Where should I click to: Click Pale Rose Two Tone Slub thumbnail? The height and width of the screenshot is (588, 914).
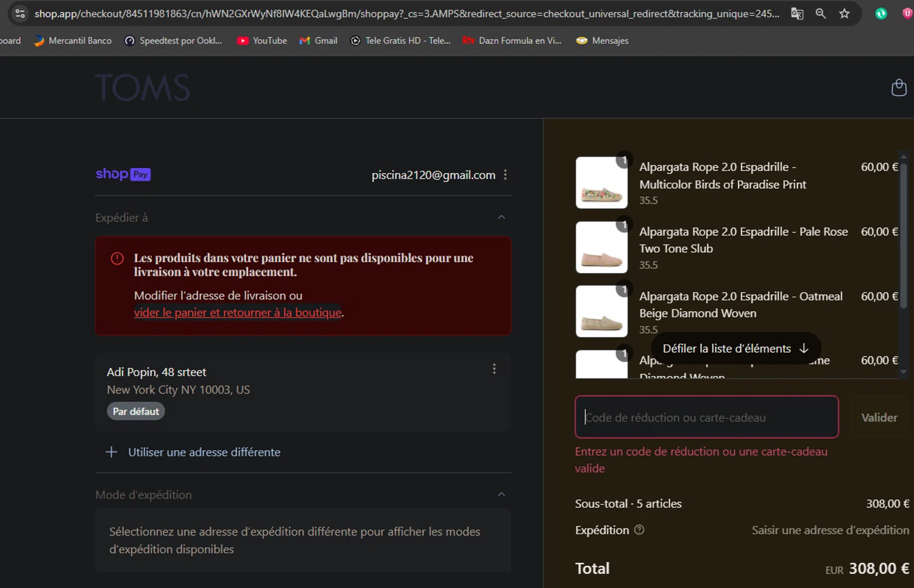601,247
